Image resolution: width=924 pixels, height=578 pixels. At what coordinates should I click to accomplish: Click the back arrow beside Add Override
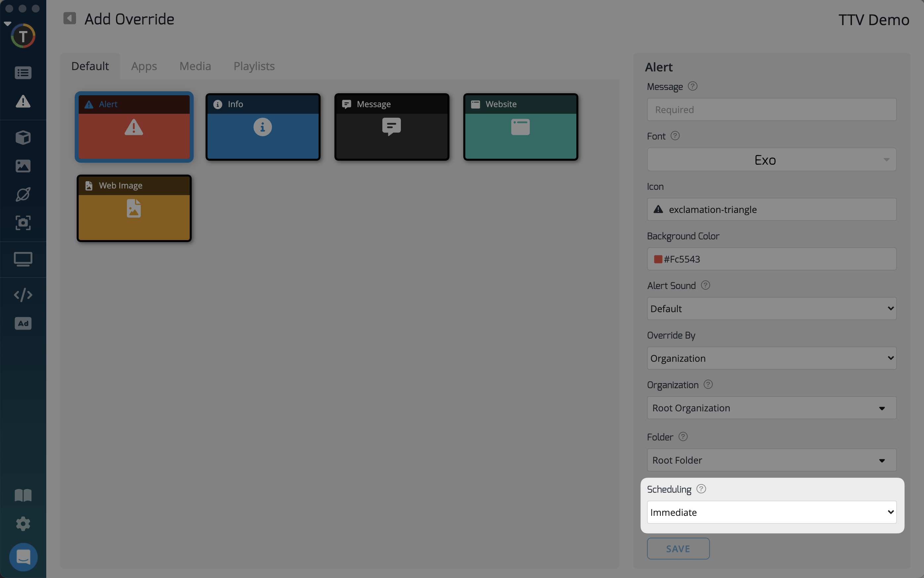[69, 18]
